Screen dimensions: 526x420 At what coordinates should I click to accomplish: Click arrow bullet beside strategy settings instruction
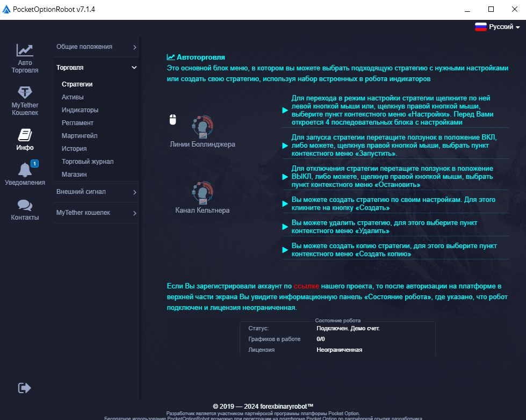pyautogui.click(x=285, y=110)
